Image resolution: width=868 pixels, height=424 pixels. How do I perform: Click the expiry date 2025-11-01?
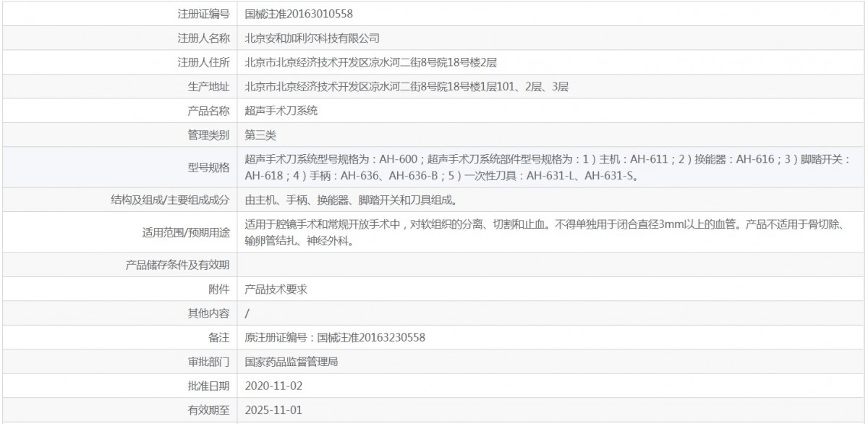273,410
